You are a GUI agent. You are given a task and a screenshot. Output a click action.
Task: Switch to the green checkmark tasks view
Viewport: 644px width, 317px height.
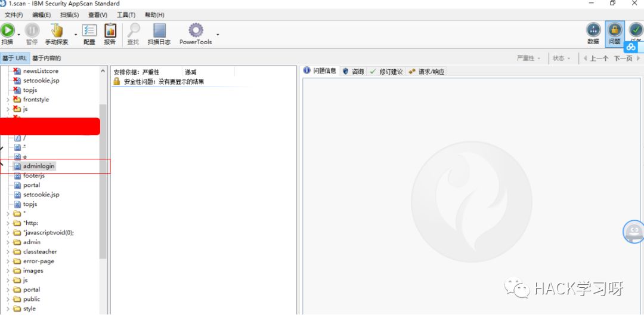pos(636,30)
